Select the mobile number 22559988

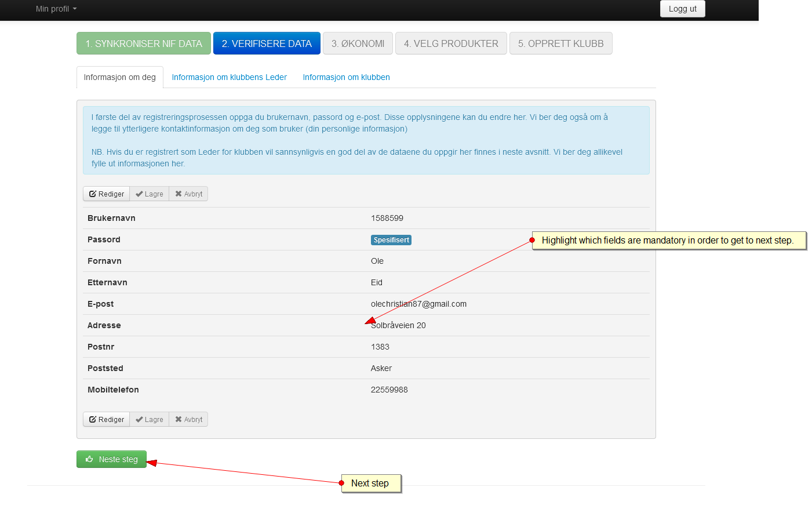(x=389, y=390)
